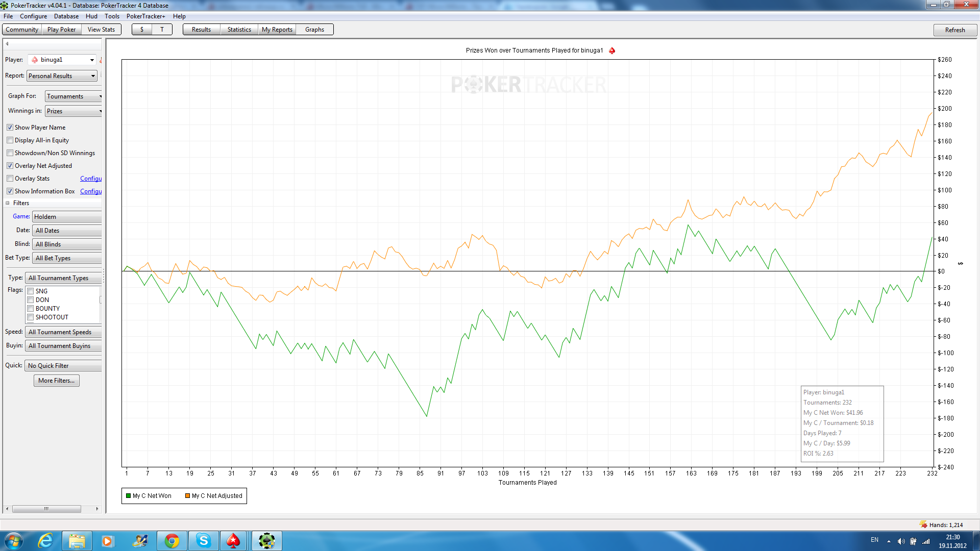Switch to the Community tab
980x551 pixels.
pyautogui.click(x=22, y=30)
